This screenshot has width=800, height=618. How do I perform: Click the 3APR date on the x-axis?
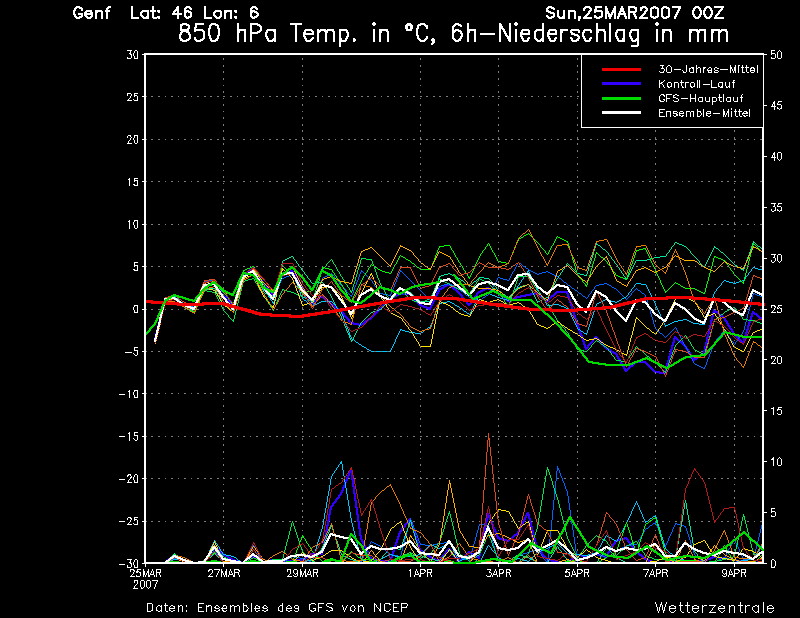pos(498,574)
